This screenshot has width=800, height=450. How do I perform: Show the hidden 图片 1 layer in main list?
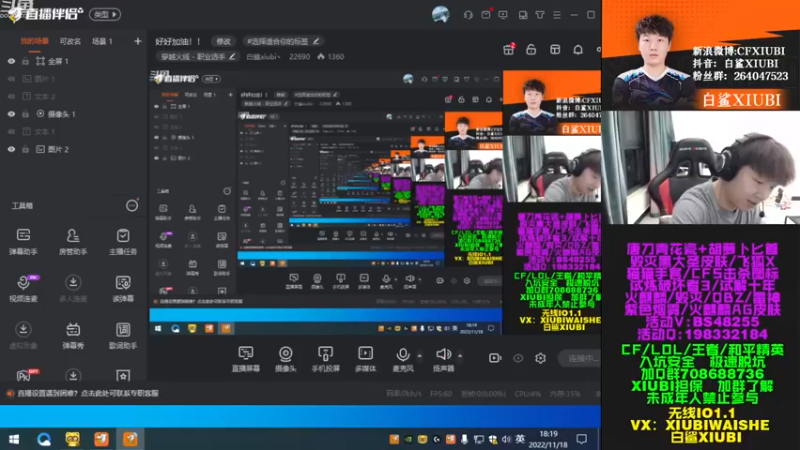(x=11, y=79)
